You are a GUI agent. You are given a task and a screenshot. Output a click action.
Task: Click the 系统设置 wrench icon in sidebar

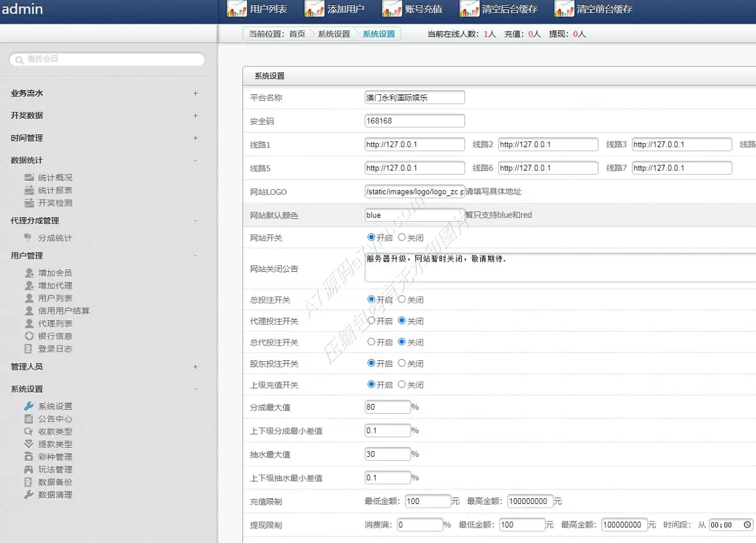pos(28,406)
